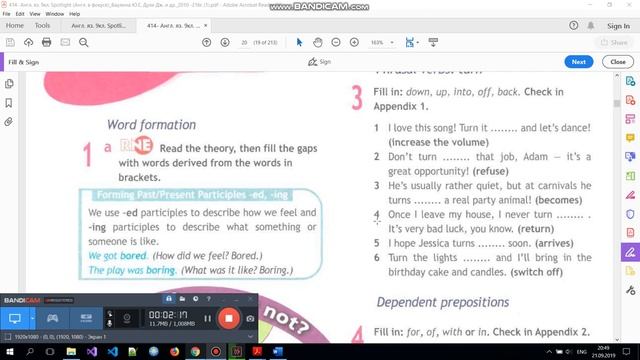Open the Redact pen tool icon
Image resolution: width=640 pixels, height=360 pixels.
[630, 195]
